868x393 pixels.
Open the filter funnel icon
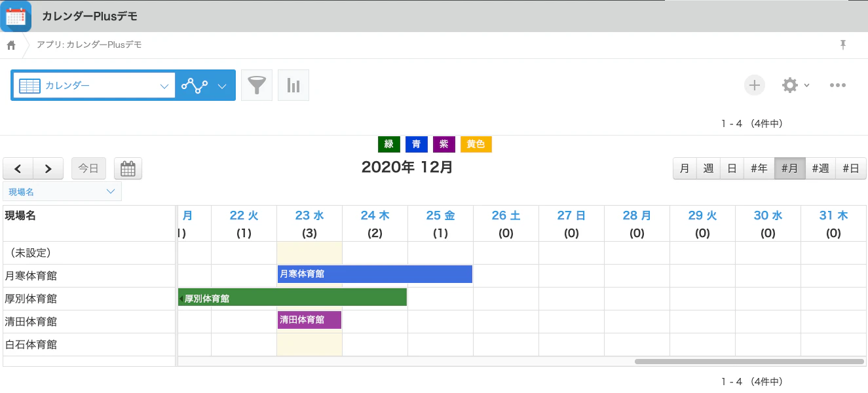pos(257,85)
